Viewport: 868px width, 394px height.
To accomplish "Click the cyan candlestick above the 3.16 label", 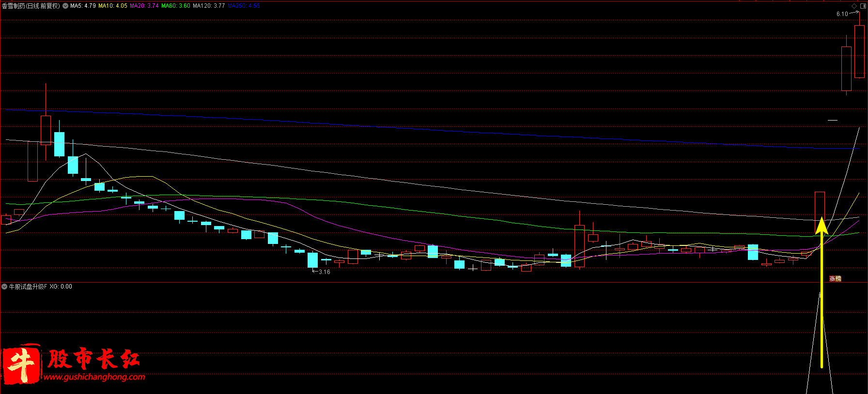I will (313, 260).
